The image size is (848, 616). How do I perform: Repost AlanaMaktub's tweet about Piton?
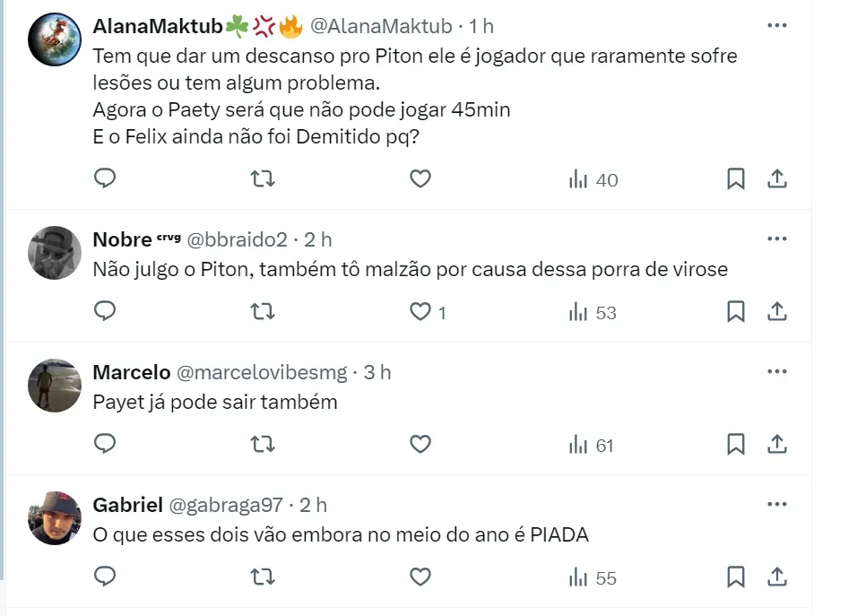263,179
